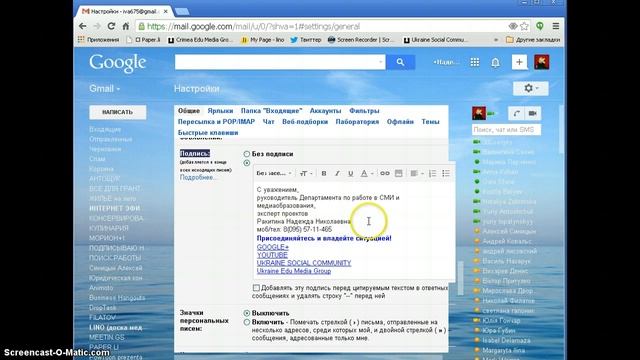Open the 'Веб-подборки' settings tab

pyautogui.click(x=305, y=122)
